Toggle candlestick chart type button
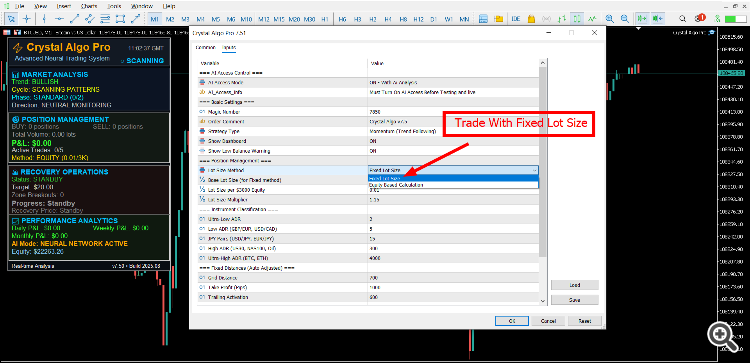Viewport: 750px width, 363px height. click(x=577, y=19)
